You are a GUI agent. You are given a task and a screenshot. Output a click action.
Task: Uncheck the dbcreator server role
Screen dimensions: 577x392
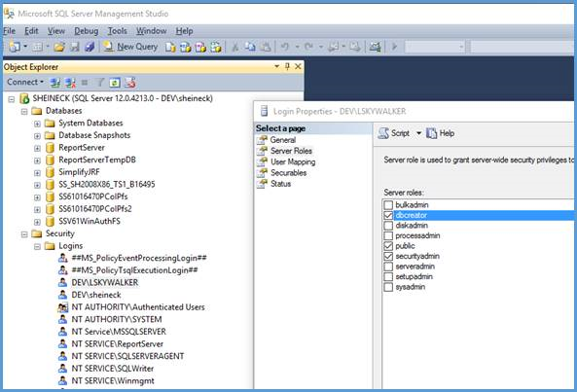point(388,215)
